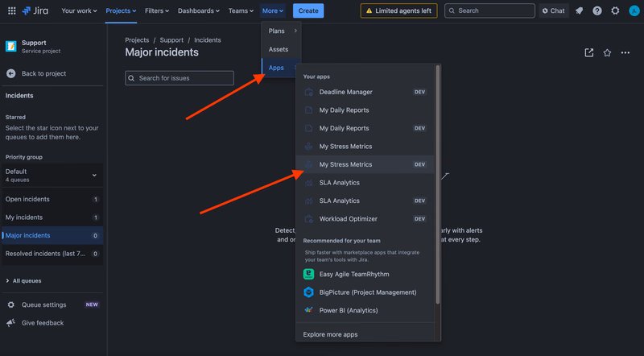
Task: Open the notifications rocket icon
Action: pos(579,10)
